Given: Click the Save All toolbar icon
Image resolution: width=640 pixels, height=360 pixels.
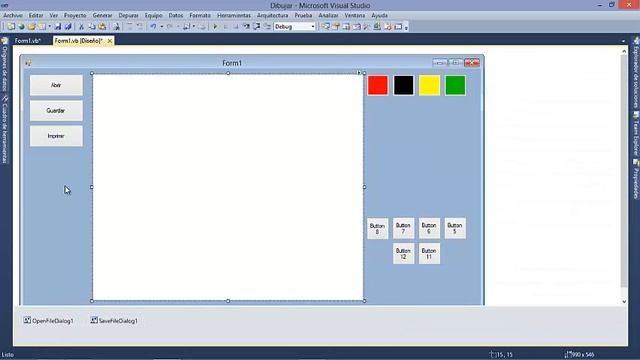Looking at the screenshot, I should pyautogui.click(x=68, y=27).
